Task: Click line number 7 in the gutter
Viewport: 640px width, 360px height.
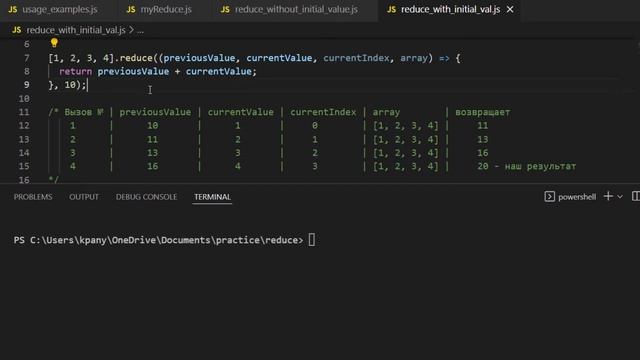Action: (27, 58)
